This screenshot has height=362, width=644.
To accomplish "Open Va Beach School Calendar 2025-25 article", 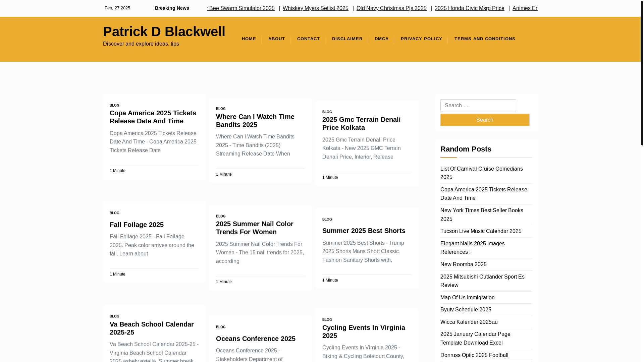I will 152,328.
